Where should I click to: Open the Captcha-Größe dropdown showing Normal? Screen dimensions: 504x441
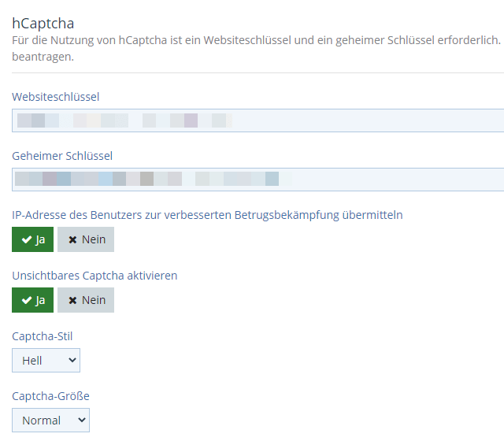(50, 420)
